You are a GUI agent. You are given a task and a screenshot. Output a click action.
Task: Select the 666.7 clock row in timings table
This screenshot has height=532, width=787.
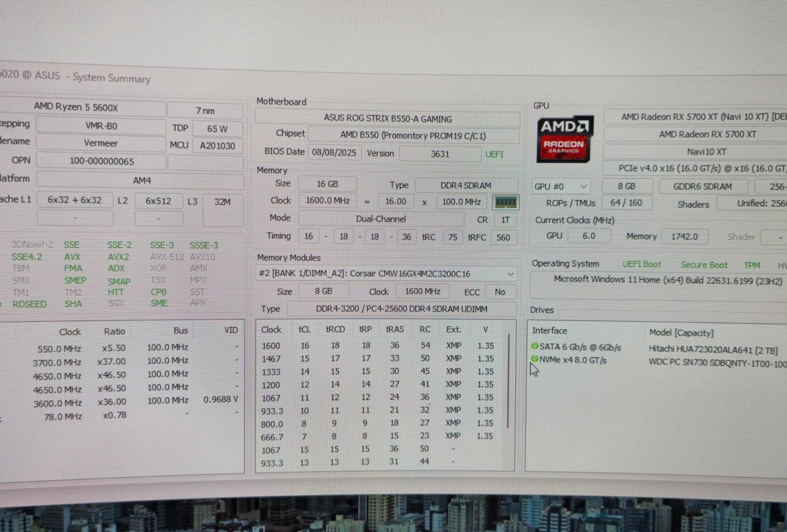point(381,436)
